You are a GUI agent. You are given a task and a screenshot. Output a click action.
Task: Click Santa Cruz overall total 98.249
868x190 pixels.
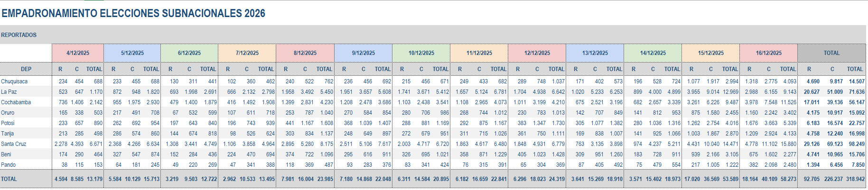pos(857,144)
